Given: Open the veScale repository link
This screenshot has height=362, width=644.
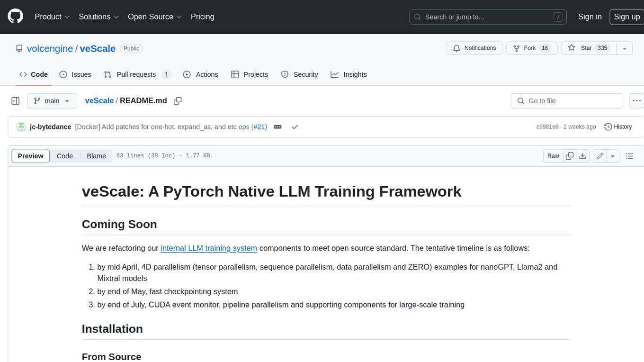Looking at the screenshot, I should point(98,48).
